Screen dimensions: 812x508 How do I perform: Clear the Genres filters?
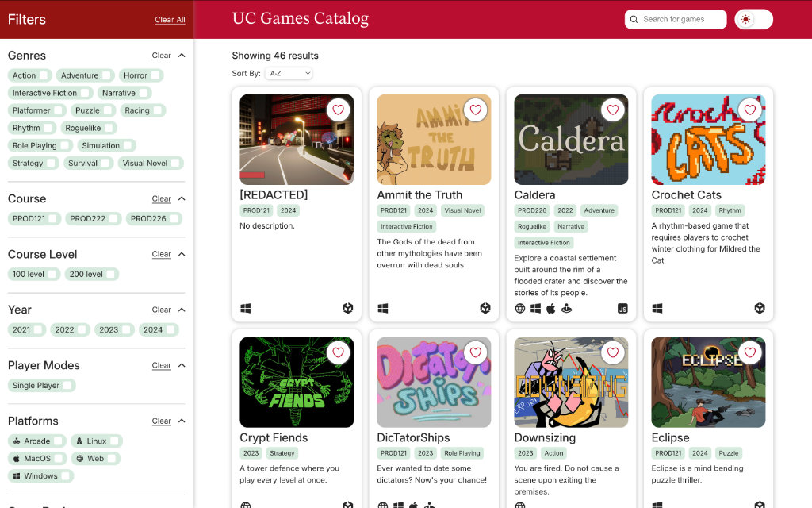click(162, 56)
